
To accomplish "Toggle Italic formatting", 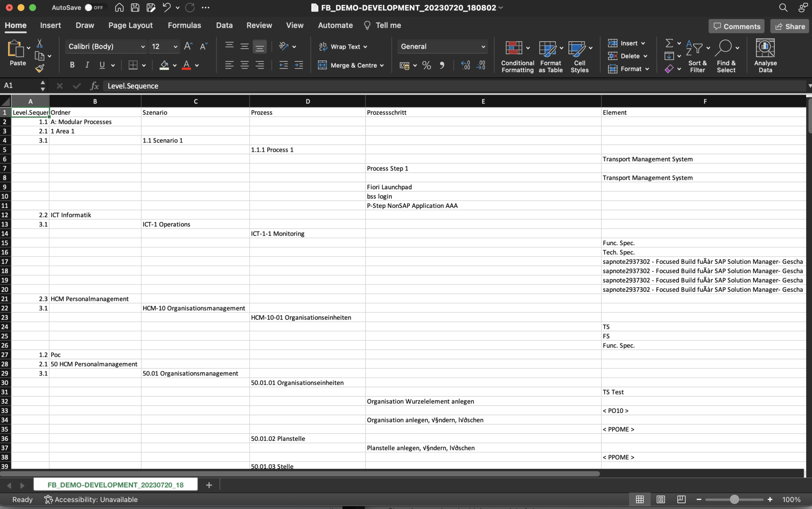I will pos(87,65).
